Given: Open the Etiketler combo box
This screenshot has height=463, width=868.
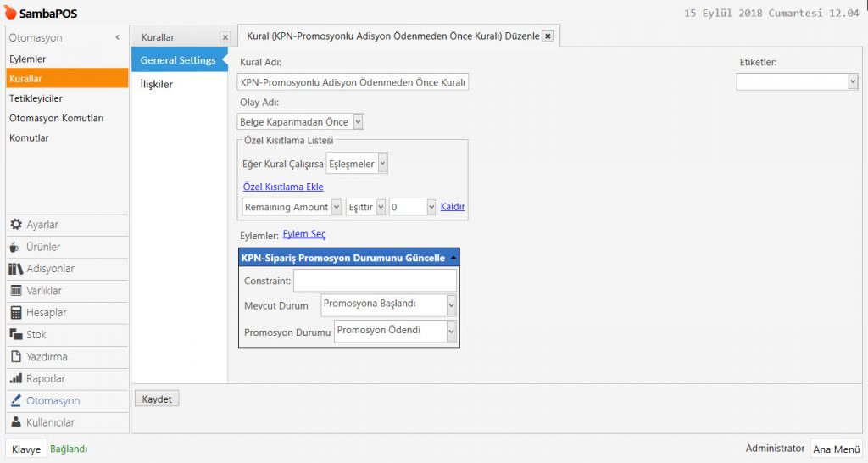Looking at the screenshot, I should coord(852,81).
